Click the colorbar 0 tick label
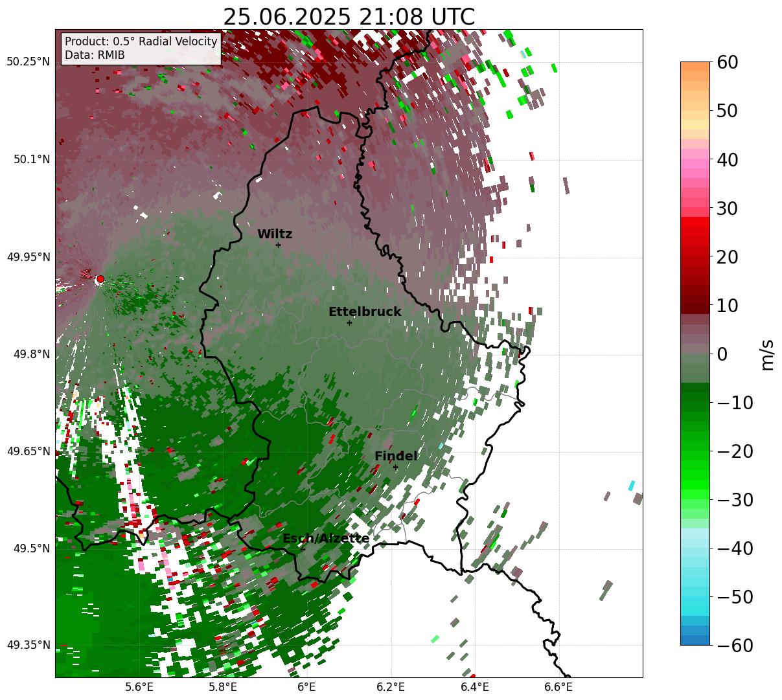Viewport: 782px width, 700px height. click(721, 354)
